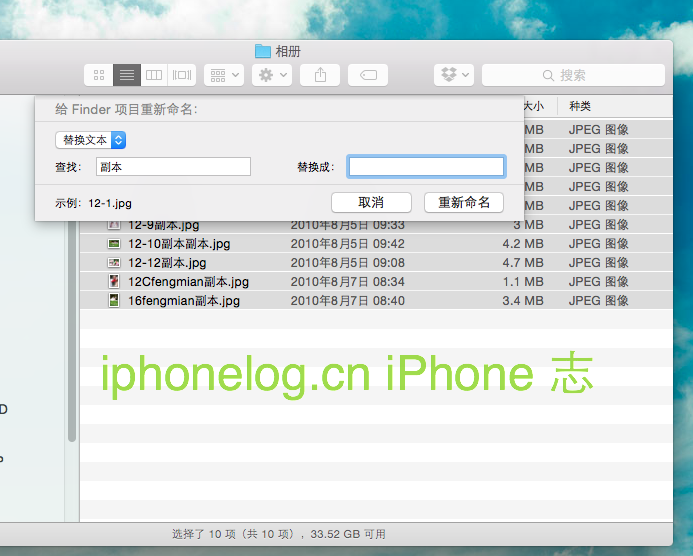Click the share toolbar button
The image size is (693, 556).
[x=320, y=75]
